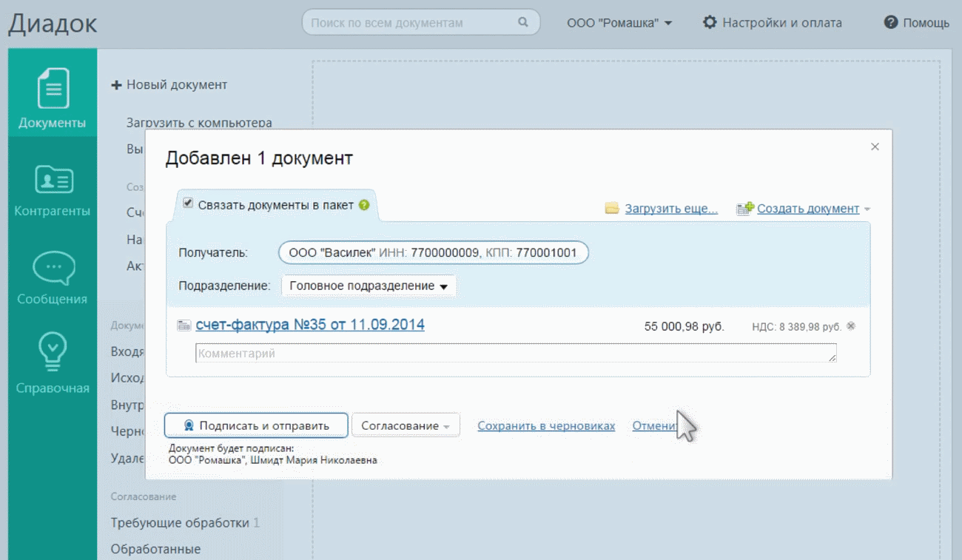Click the folder icon beside Загрузить еще
The height and width of the screenshot is (560, 962).
612,209
